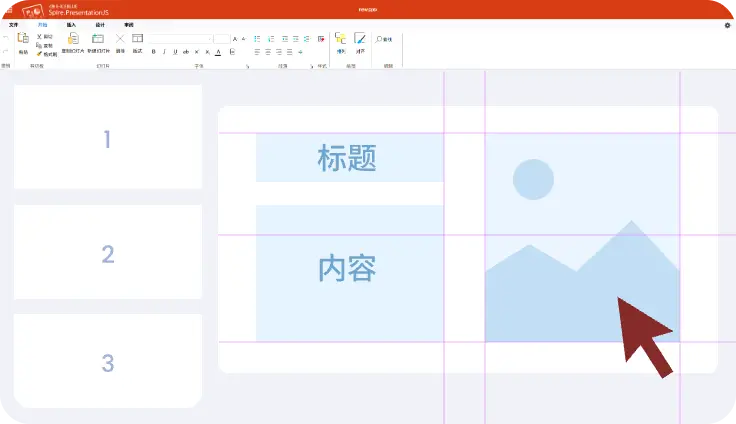
Task: Click the Cut scissors icon
Action: (39, 36)
